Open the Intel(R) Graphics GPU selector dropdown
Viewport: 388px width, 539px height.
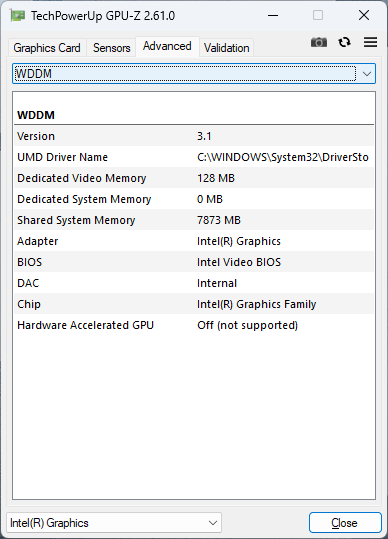(x=114, y=523)
